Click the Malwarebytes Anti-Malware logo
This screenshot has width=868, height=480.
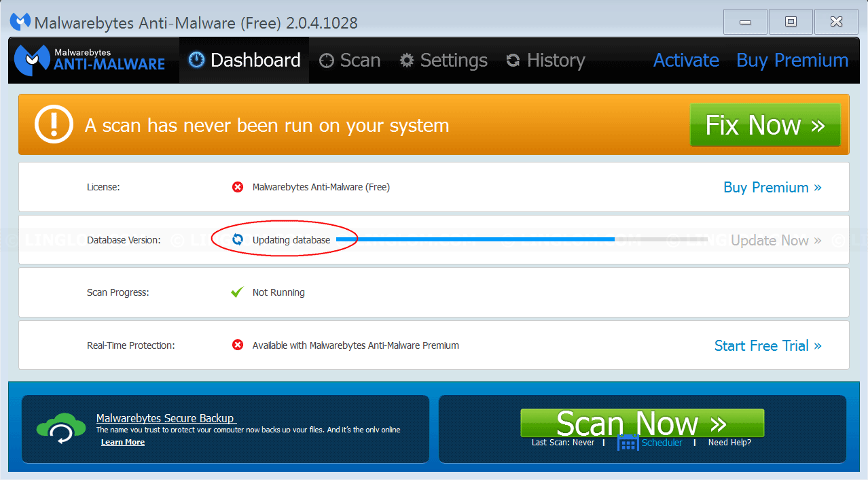pyautogui.click(x=90, y=60)
